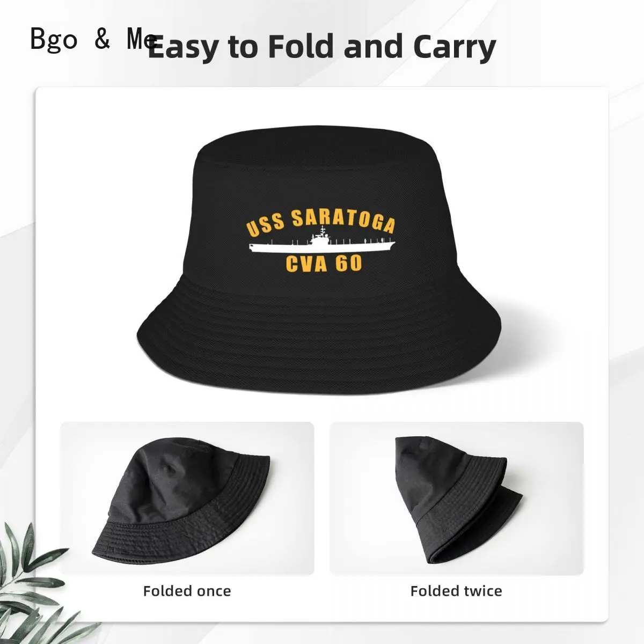Click the white aircraft carrier silhouette

[321, 244]
